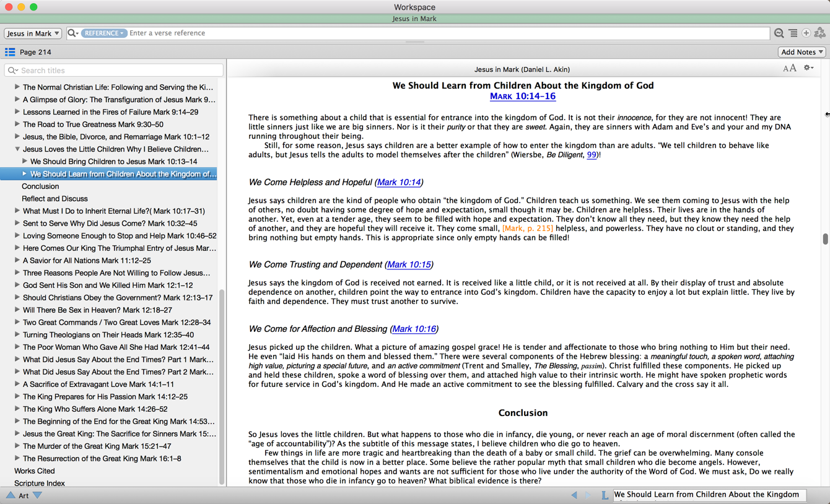The width and height of the screenshot is (830, 504).
Task: Select Jesus, the Bible, Divorce, and Remarriage
Action: pos(116,137)
